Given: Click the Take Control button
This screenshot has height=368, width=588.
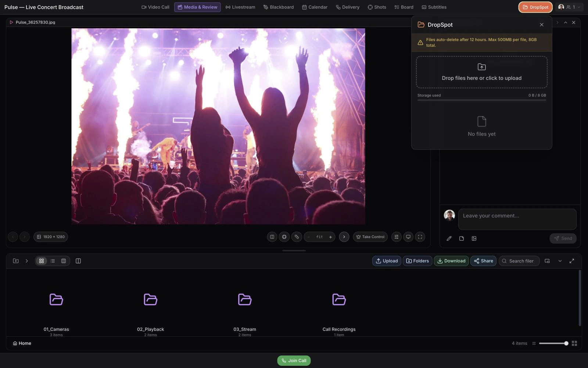Looking at the screenshot, I should [x=370, y=237].
